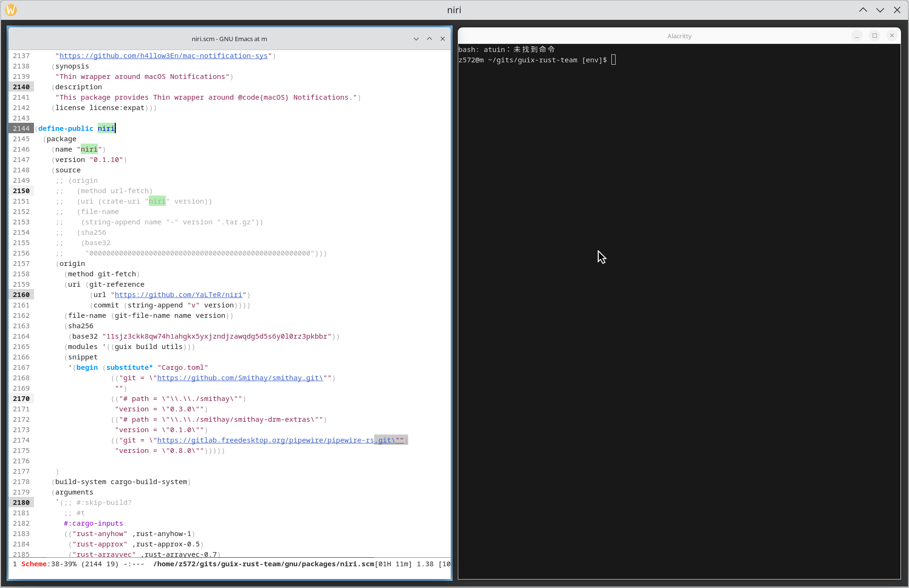Viewport: 909px width, 588px height.
Task: Open the YaLTeR/niri GitHub URL
Action: pos(178,295)
